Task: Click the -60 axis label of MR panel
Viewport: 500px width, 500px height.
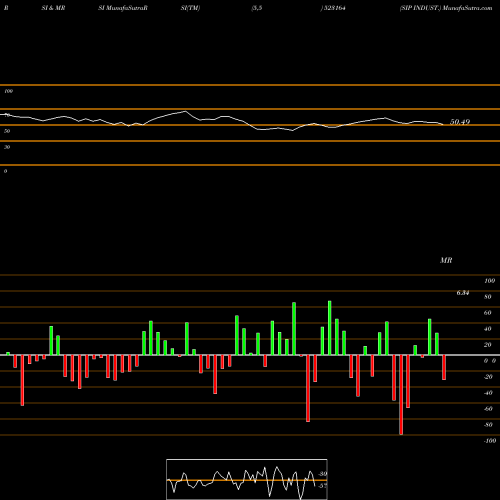Action: point(488,409)
